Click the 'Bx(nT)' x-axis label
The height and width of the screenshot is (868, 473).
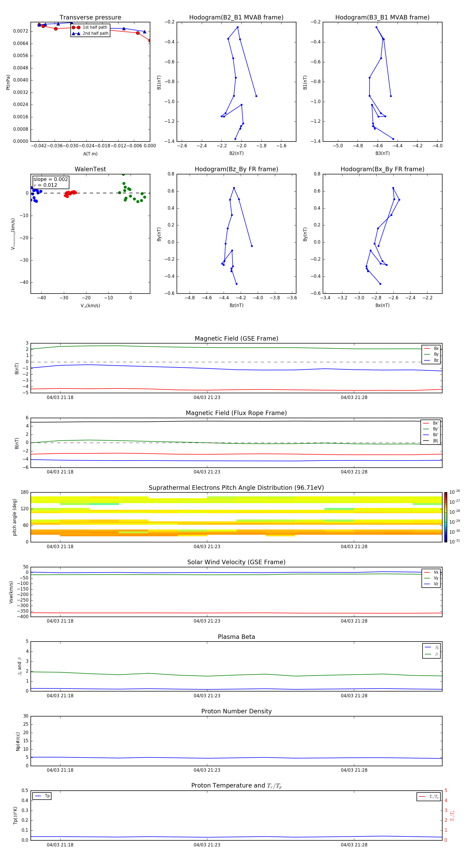tap(382, 305)
